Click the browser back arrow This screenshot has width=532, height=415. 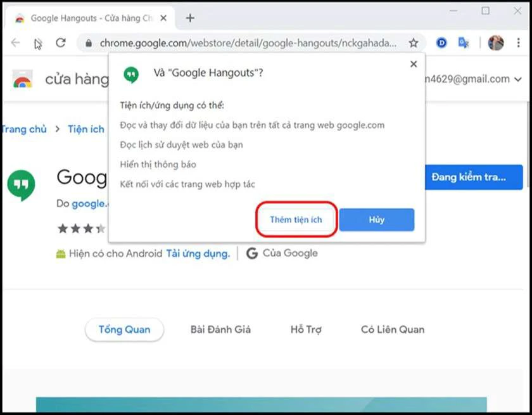16,42
